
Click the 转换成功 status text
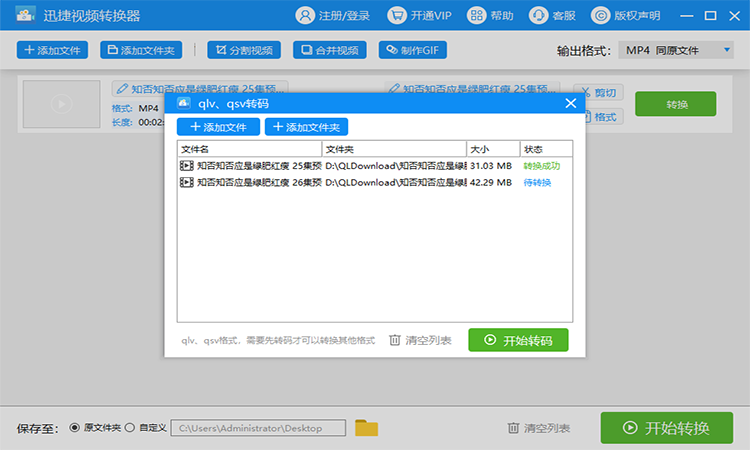click(x=541, y=166)
